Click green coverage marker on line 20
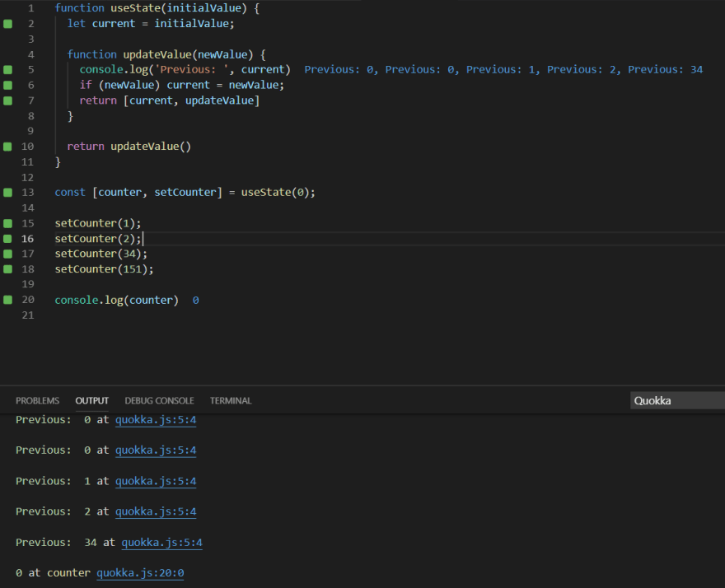Screen dimensions: 725x588 [8, 300]
